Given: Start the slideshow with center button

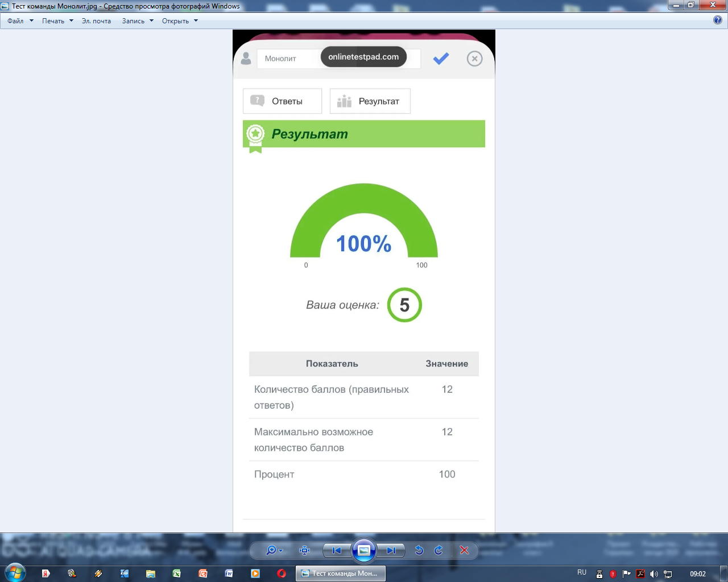Looking at the screenshot, I should click(x=364, y=550).
